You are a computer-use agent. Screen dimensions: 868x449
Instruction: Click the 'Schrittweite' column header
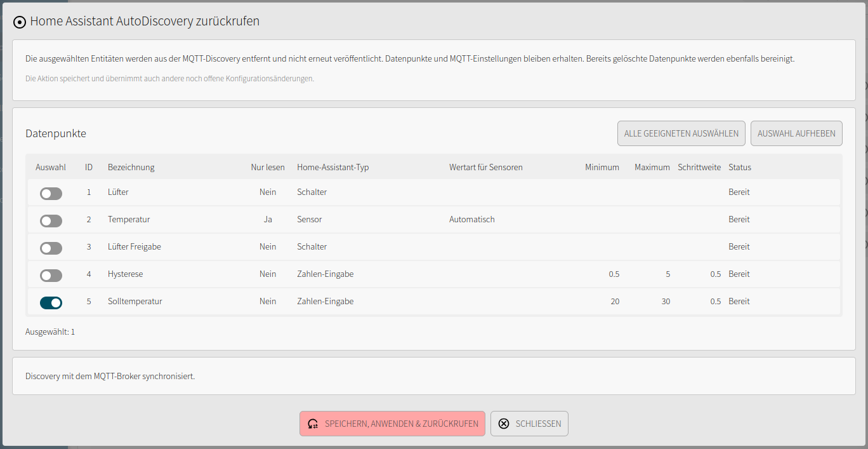tap(699, 168)
